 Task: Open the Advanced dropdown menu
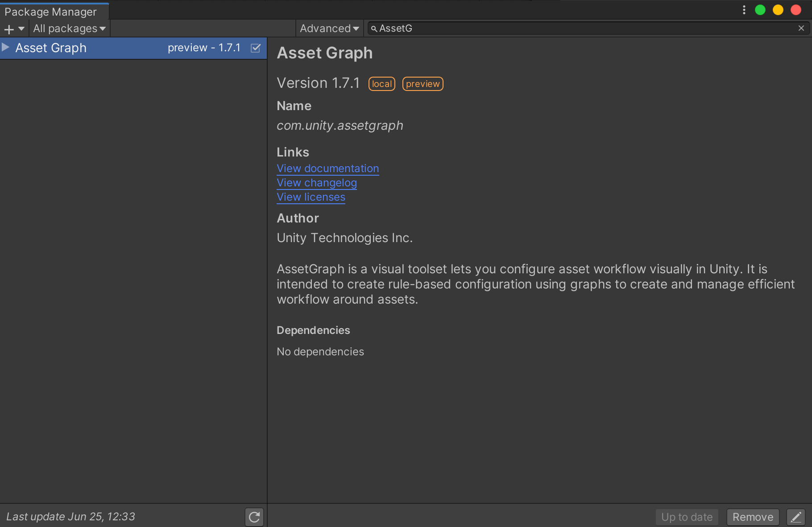(329, 29)
